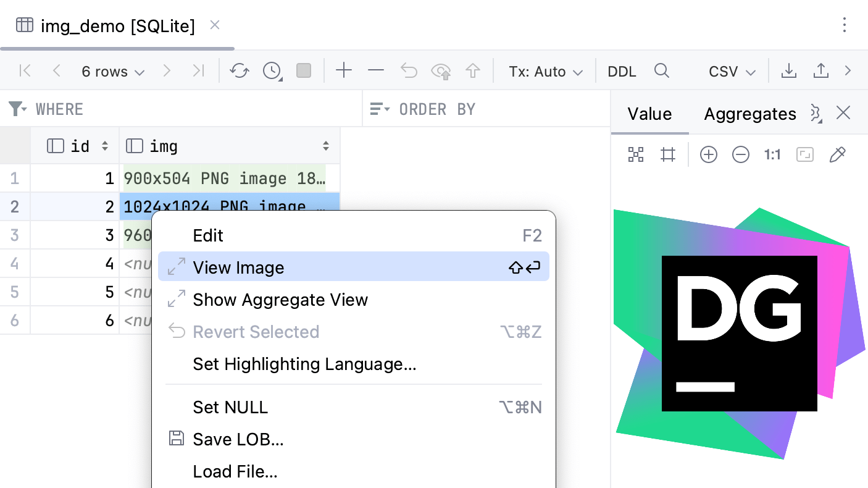868x488 pixels.
Task: Open the 6 rows page size dropdown
Action: point(112,71)
